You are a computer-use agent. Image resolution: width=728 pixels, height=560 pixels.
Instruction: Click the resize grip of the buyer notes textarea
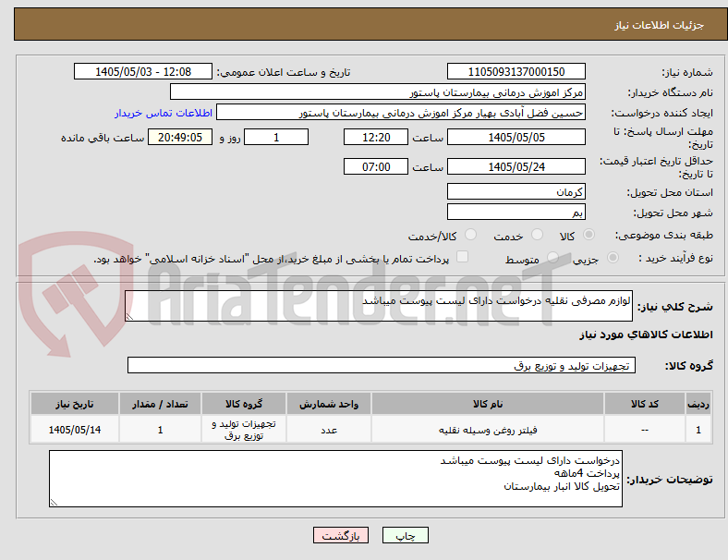(54, 503)
